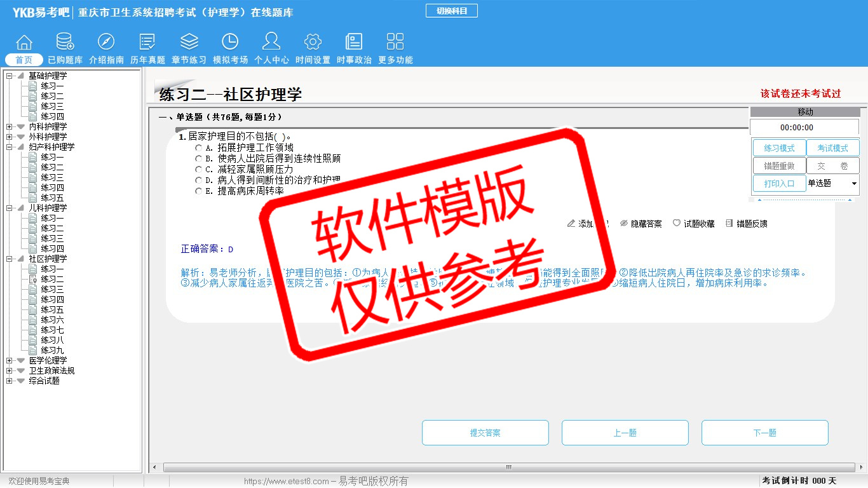Viewport: 868px width, 488px height.
Task: Switch to 考试模式 tab
Action: pyautogui.click(x=832, y=148)
